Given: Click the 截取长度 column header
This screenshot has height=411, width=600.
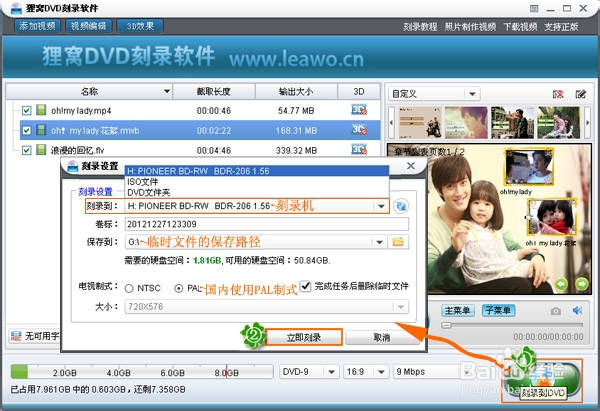Looking at the screenshot, I should pyautogui.click(x=214, y=91).
